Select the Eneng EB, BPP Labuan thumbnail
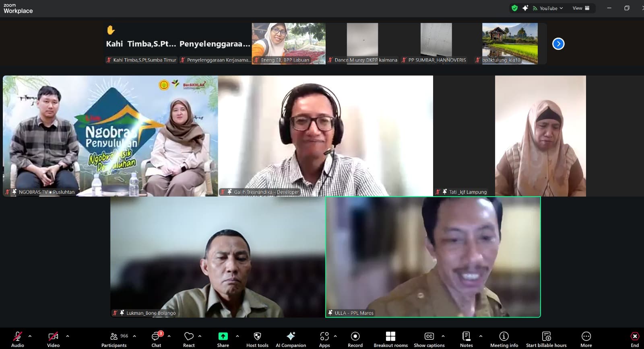The width and height of the screenshot is (644, 349). click(289, 43)
